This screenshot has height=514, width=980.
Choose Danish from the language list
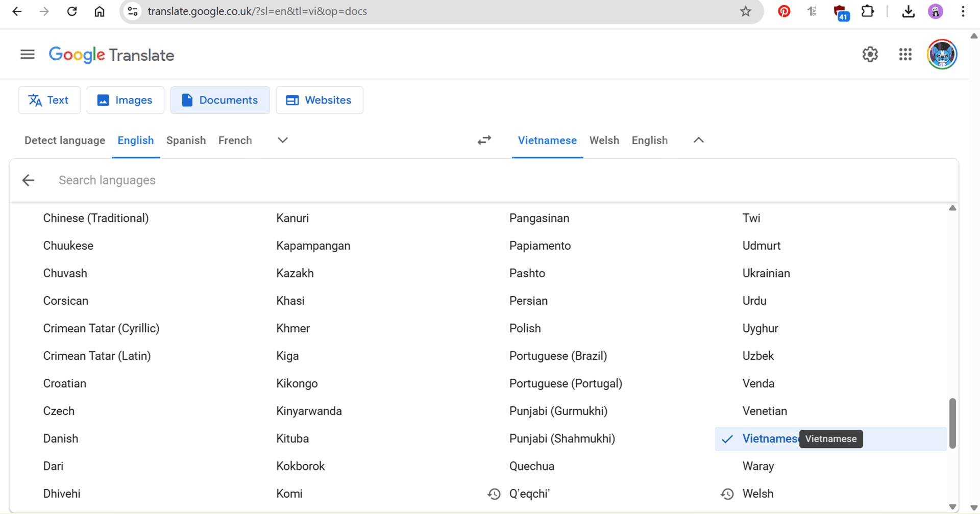[61, 438]
